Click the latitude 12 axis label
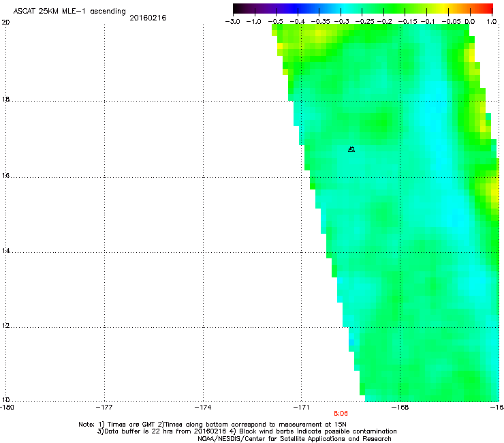 (x=5, y=326)
